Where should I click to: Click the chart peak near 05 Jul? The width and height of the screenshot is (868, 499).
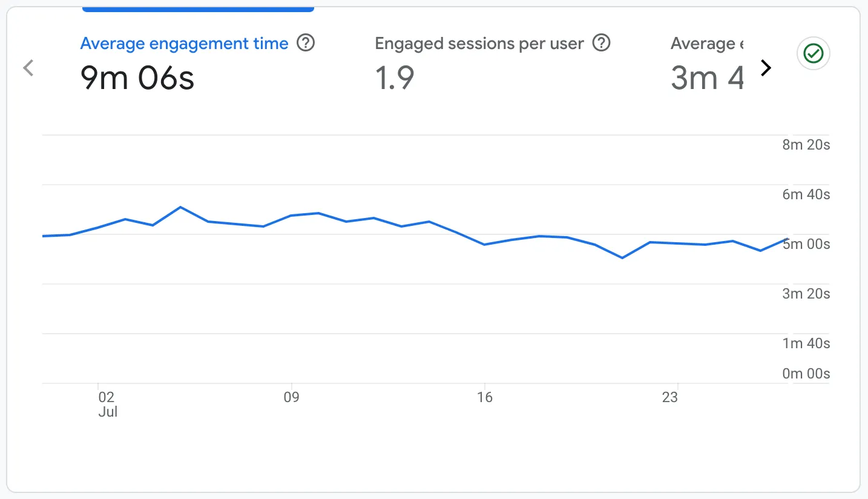[x=180, y=207]
